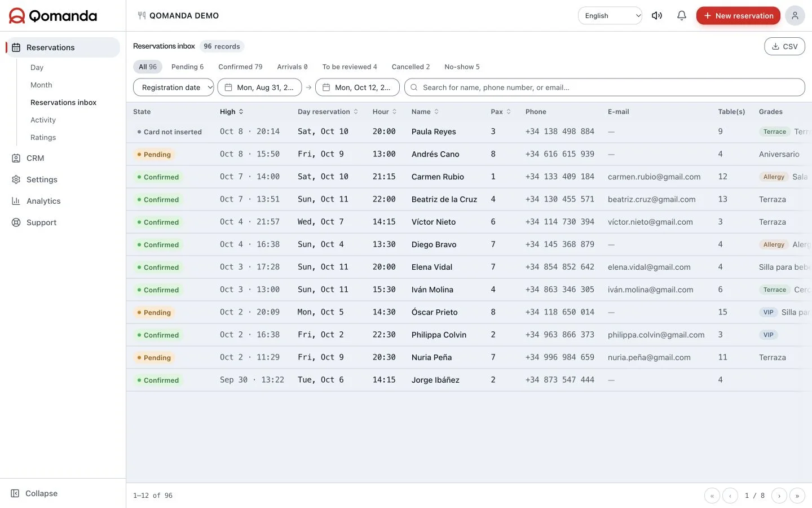The image size is (812, 508).
Task: Open notifications bell
Action: point(682,16)
